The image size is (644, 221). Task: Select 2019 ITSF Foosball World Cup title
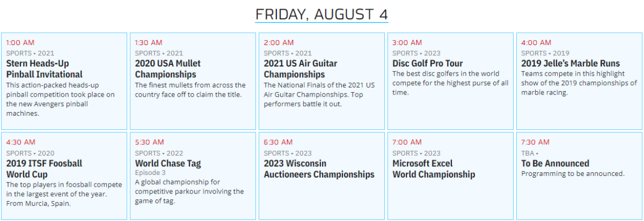coord(44,168)
